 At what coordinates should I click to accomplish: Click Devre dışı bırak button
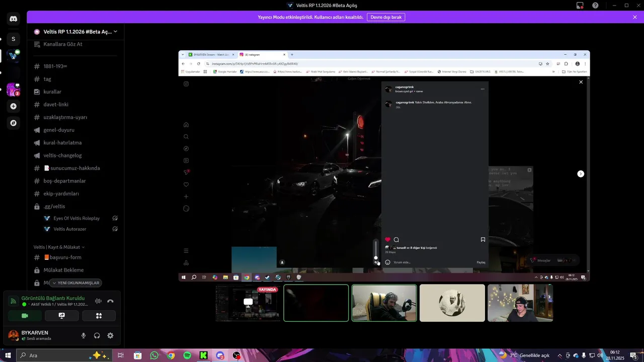pyautogui.click(x=386, y=17)
